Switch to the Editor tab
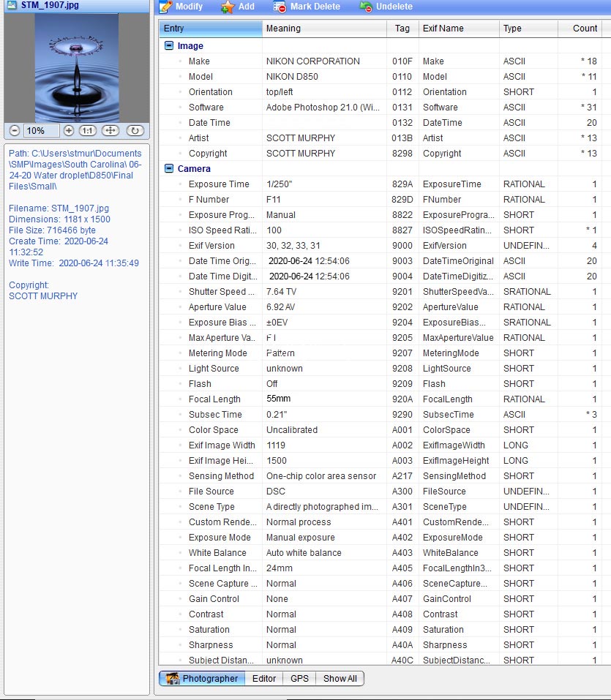The image size is (611, 700). [x=264, y=679]
